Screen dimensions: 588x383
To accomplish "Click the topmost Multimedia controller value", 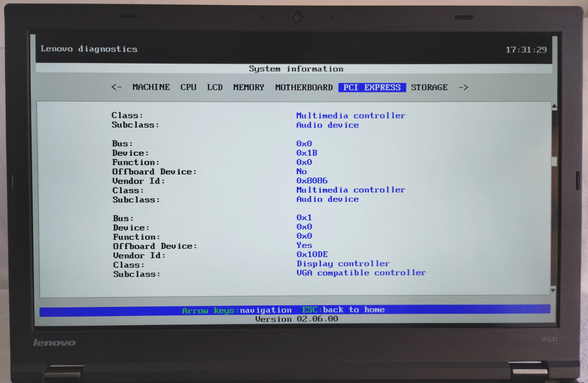I will pos(351,116).
